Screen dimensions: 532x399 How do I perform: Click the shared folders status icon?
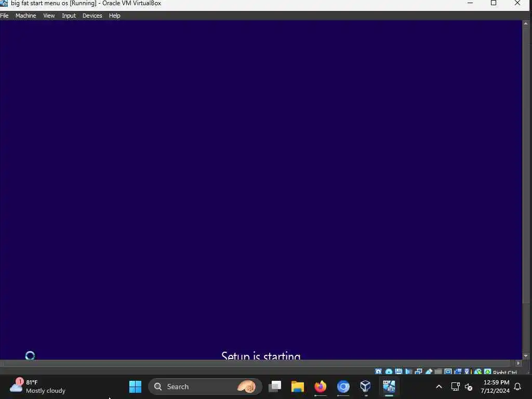[x=438, y=371]
